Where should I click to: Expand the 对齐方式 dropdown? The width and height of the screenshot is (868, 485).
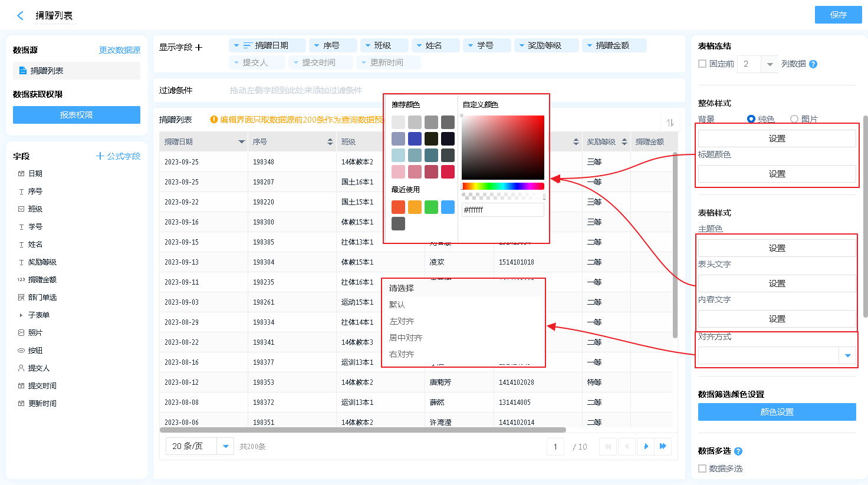point(847,355)
